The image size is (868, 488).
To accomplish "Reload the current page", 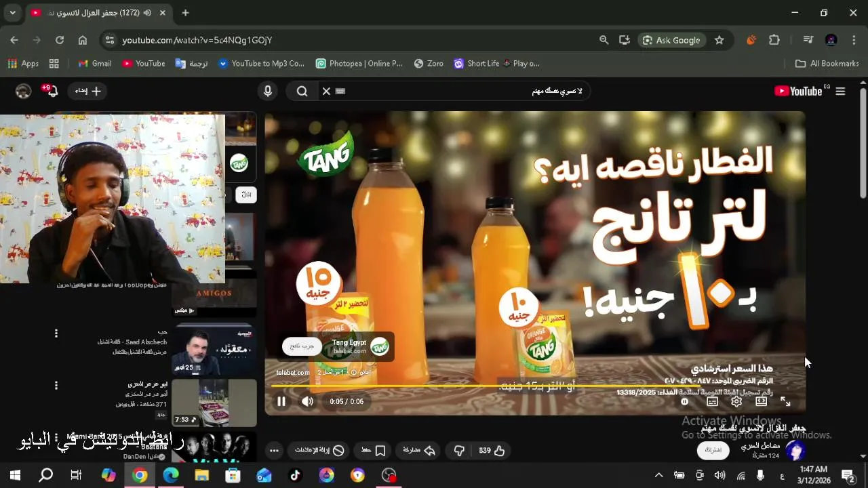I will coord(60,40).
